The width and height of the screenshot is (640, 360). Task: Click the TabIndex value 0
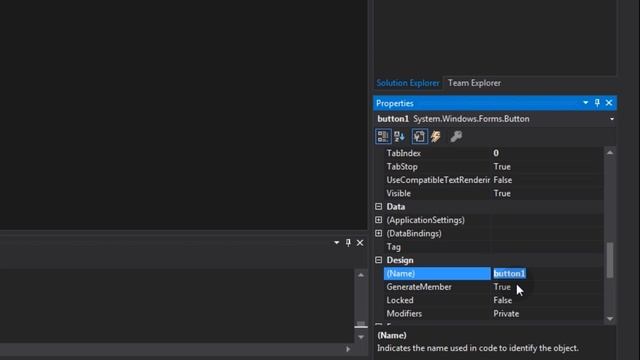tap(496, 153)
